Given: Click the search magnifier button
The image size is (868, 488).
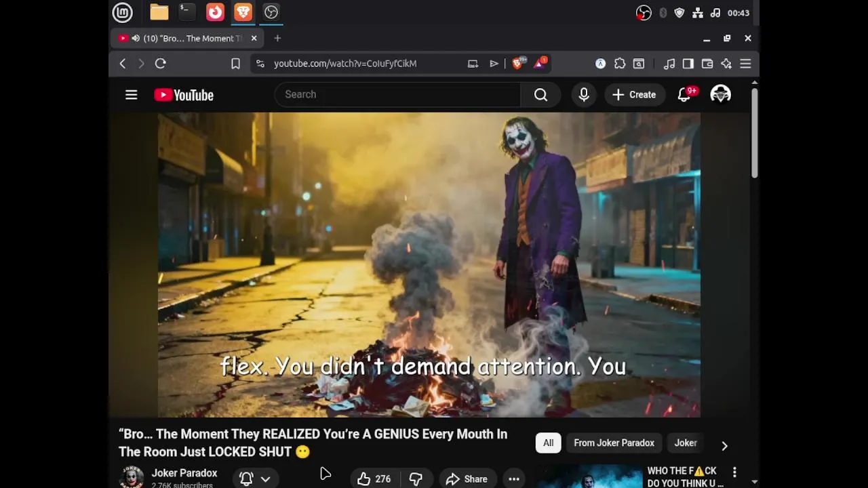Looking at the screenshot, I should pos(540,95).
